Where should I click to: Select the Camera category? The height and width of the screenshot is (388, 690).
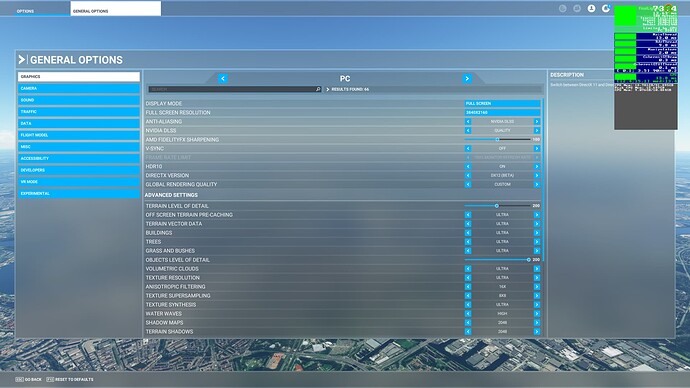tap(79, 88)
